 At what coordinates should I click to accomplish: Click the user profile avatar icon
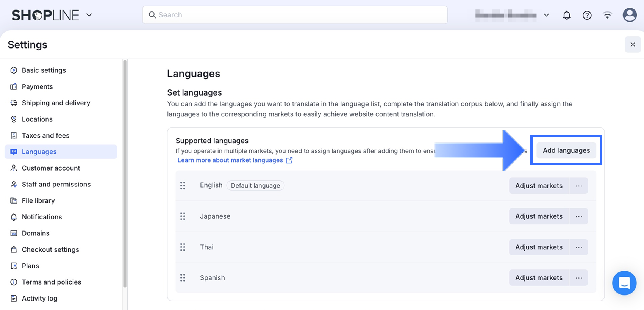[x=630, y=15]
